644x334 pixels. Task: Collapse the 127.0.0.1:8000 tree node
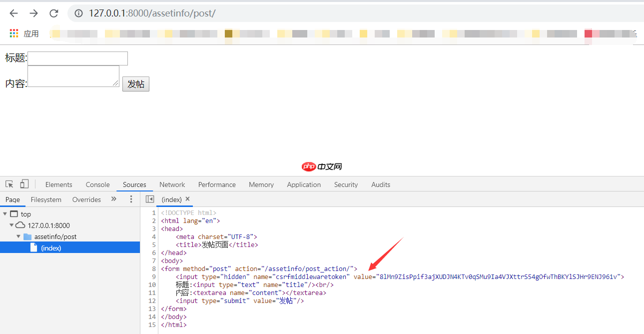tap(11, 225)
